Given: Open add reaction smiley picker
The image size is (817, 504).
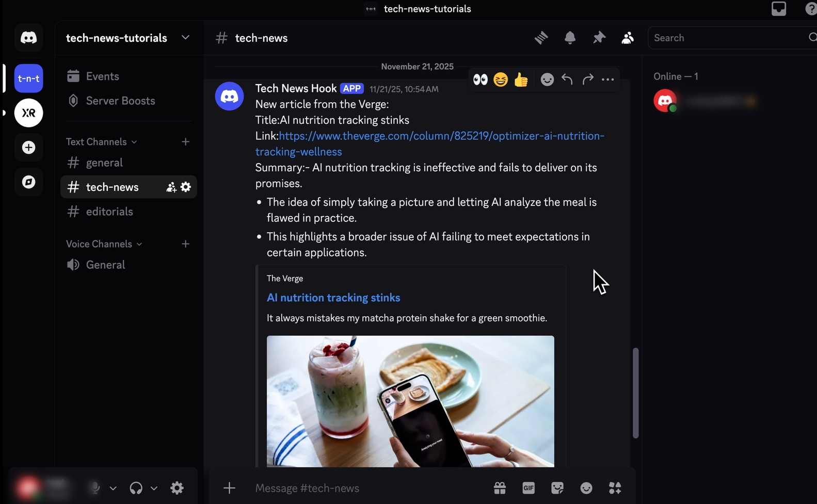Looking at the screenshot, I should tap(547, 79).
